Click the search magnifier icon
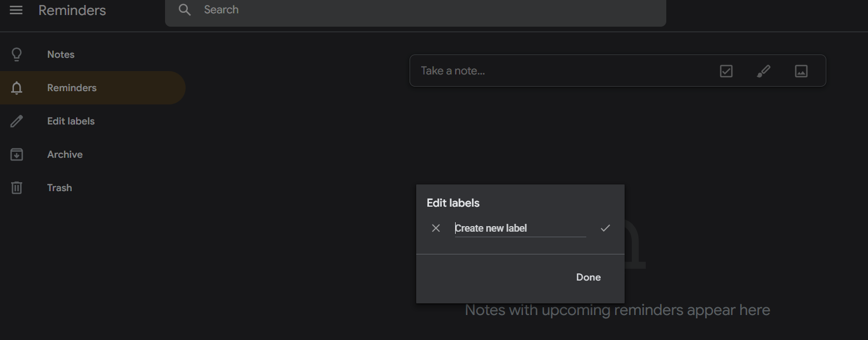 185,10
